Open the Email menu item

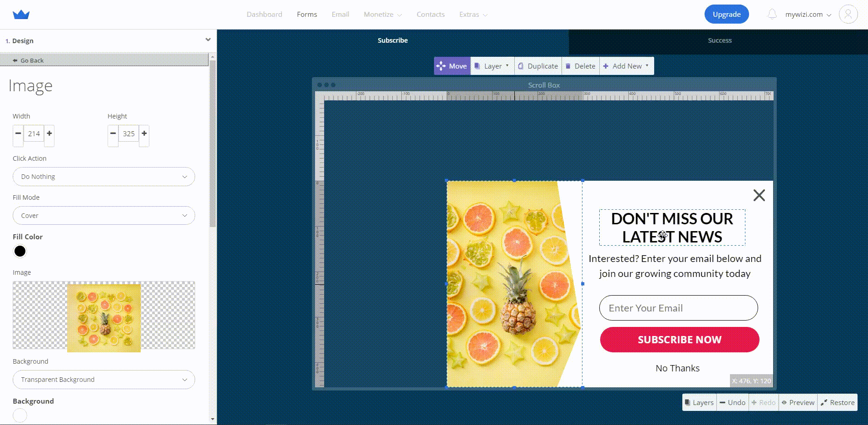pos(340,15)
